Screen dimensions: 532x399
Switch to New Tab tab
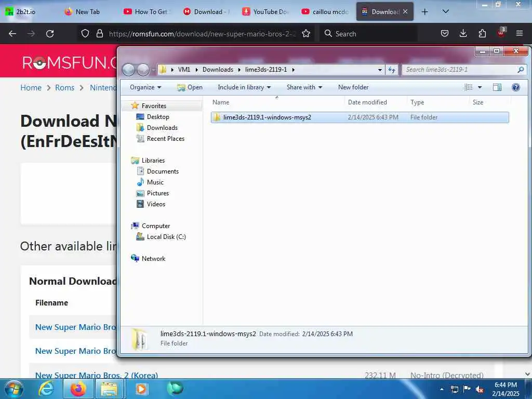pyautogui.click(x=87, y=11)
